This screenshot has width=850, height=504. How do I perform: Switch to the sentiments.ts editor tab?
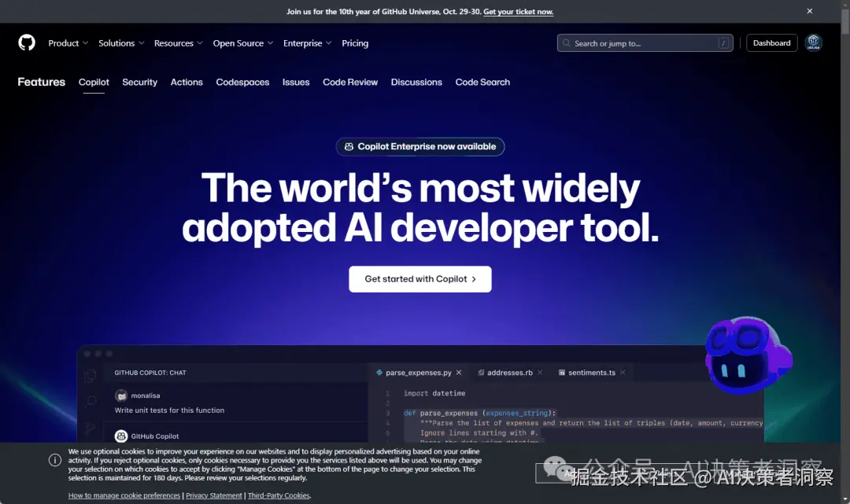point(591,373)
